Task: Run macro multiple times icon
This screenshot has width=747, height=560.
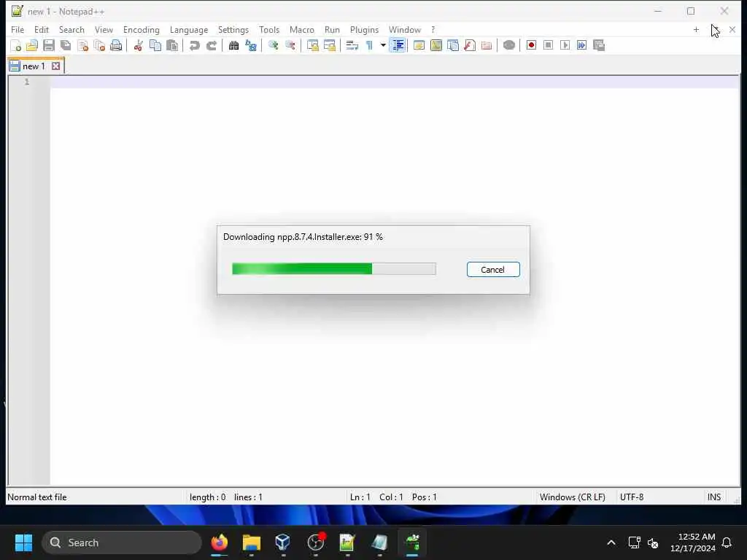Action: coord(581,45)
